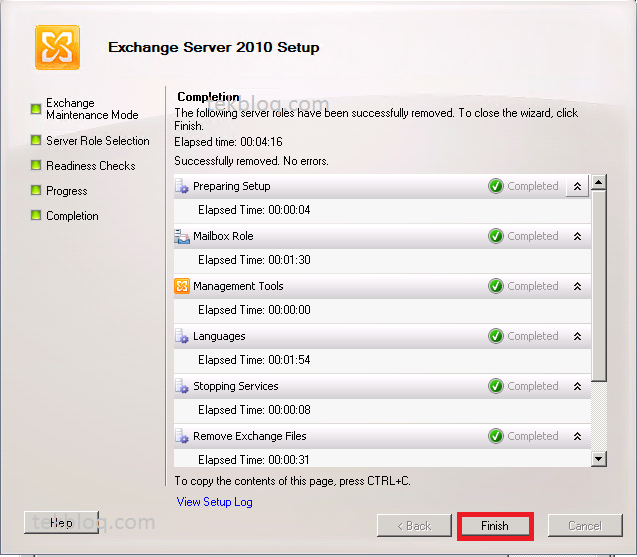Image resolution: width=637 pixels, height=557 pixels.
Task: Collapse the Preparing Setup section
Action: click(x=577, y=186)
